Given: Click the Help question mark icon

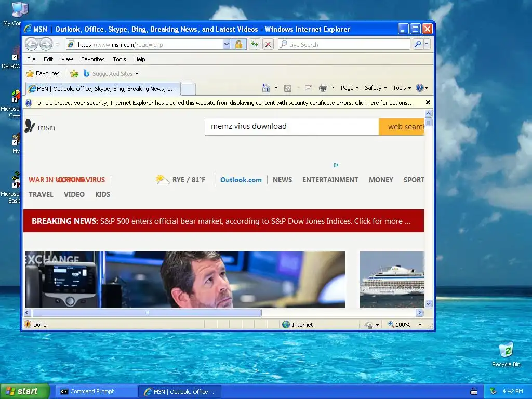Looking at the screenshot, I should [x=420, y=88].
